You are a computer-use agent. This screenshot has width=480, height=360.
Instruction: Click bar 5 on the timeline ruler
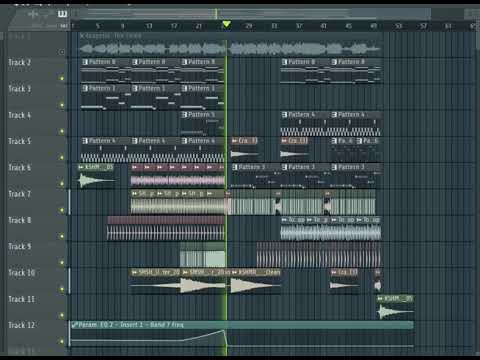[97, 26]
